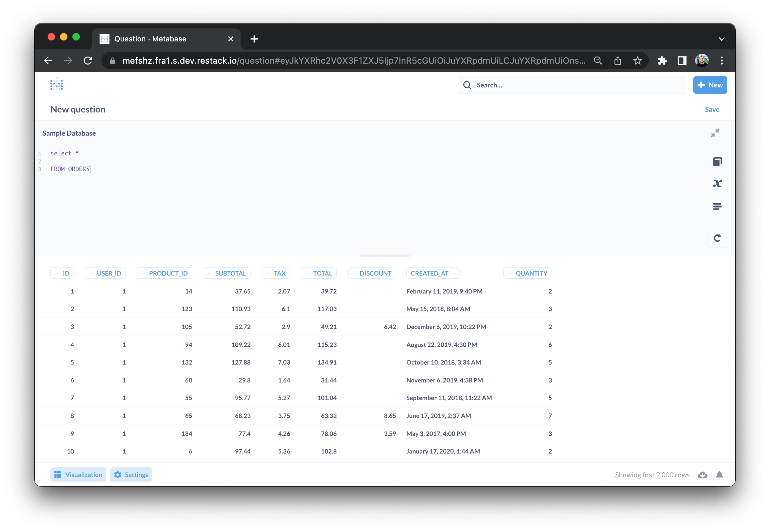This screenshot has height=532, width=770.
Task: Open the CREATED_AT column header dropdown
Action: coord(433,273)
